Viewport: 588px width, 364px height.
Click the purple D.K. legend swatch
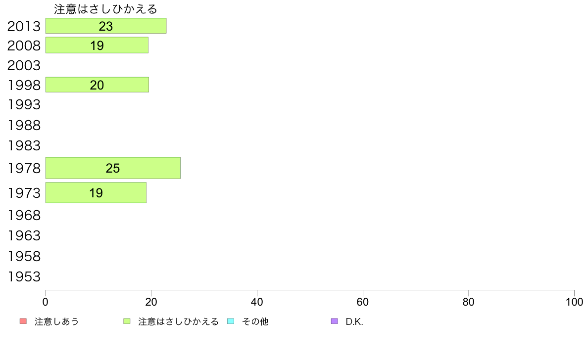[x=335, y=321]
